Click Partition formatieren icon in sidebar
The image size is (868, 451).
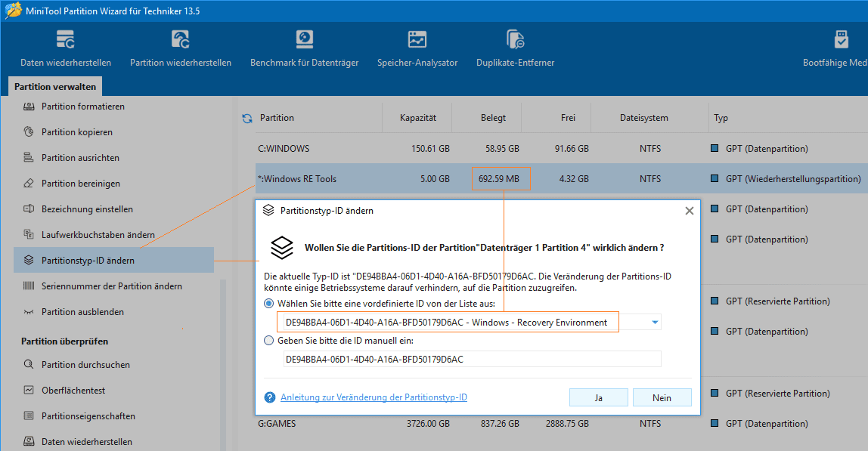[29, 107]
